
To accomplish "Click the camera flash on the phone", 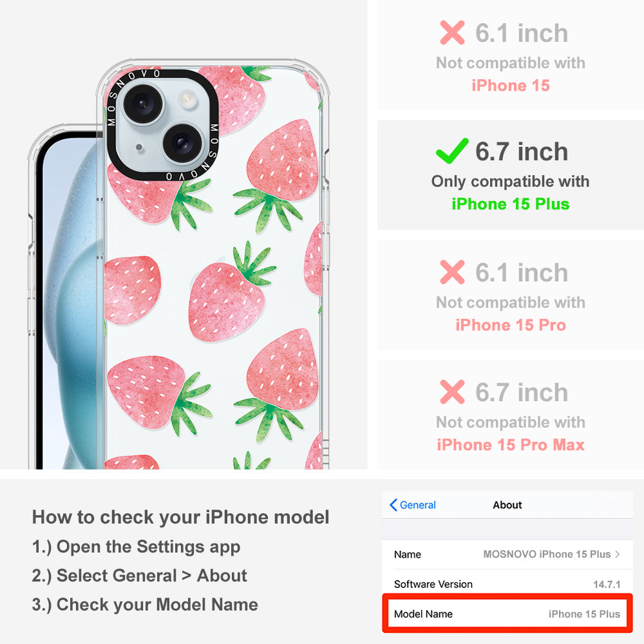I will [x=187, y=98].
